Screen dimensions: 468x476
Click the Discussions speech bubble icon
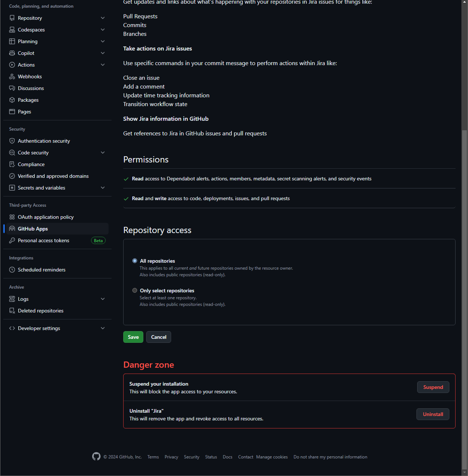point(12,88)
